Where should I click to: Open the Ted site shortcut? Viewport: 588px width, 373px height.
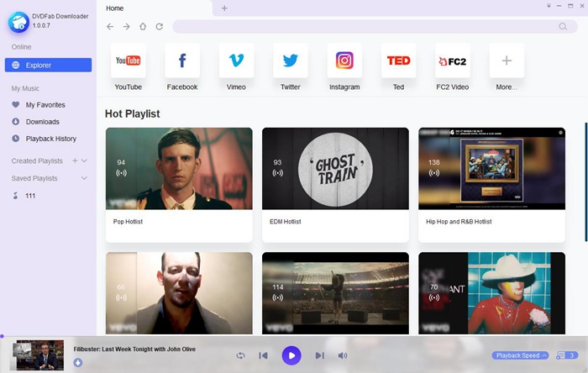click(x=398, y=60)
